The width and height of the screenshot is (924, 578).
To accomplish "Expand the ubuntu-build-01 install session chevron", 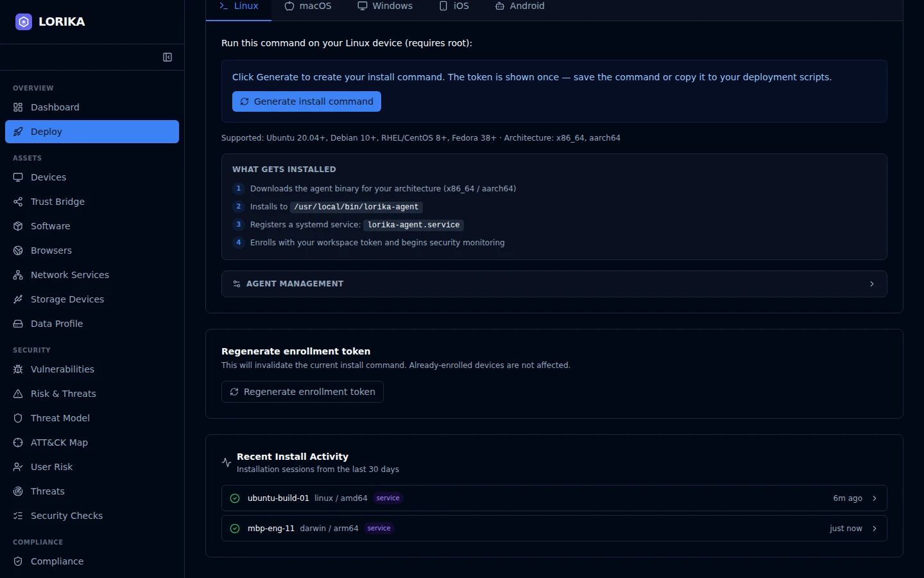I will (x=875, y=498).
